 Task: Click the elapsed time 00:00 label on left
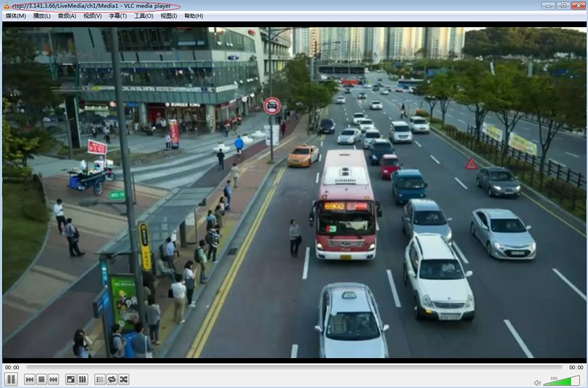tap(12, 368)
